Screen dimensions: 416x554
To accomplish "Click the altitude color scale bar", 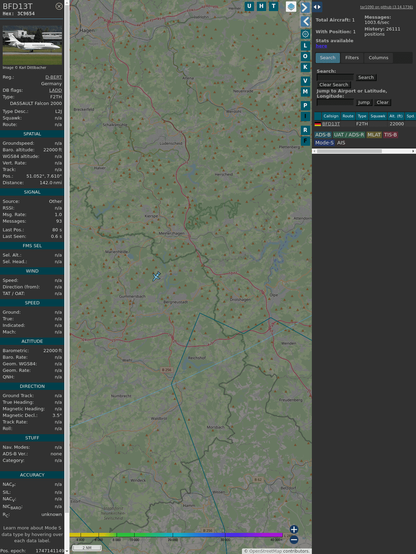I will click(x=176, y=535).
